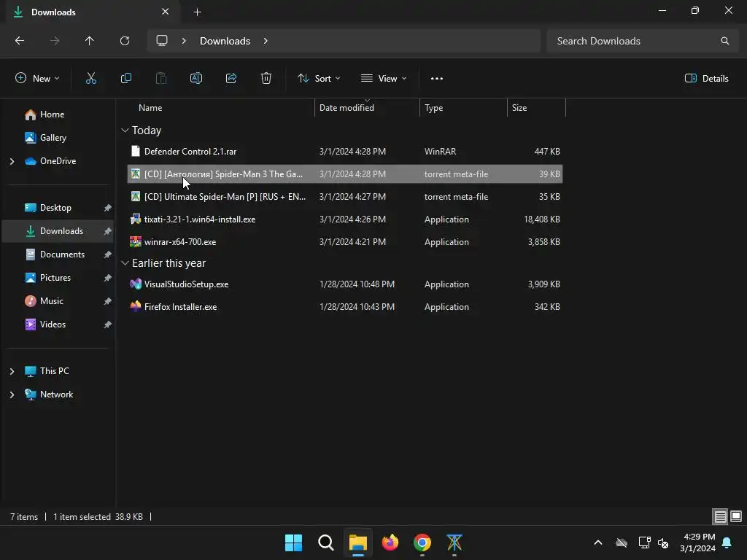The image size is (747, 560).
Task: Sort by Date modified column header
Action: point(367,108)
